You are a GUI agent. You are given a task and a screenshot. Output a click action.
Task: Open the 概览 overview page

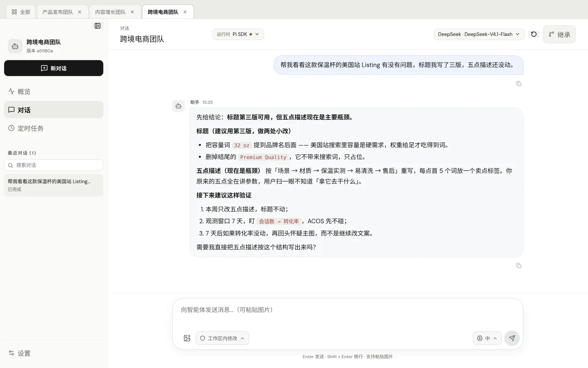(x=53, y=92)
